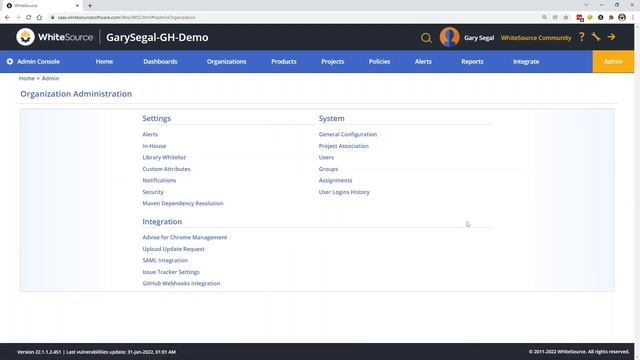Open the Integrate menu
Screen dimensions: 640x360
(526, 62)
